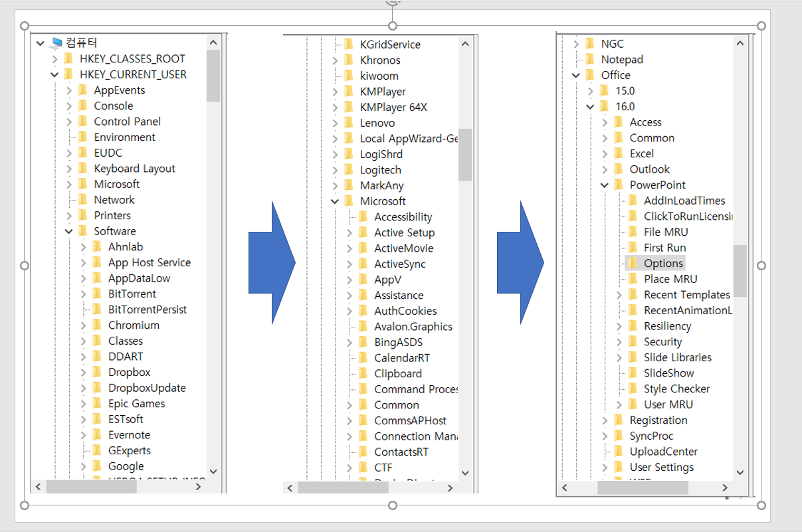802x532 pixels.
Task: Expand the AppEvents key
Action: 68,90
